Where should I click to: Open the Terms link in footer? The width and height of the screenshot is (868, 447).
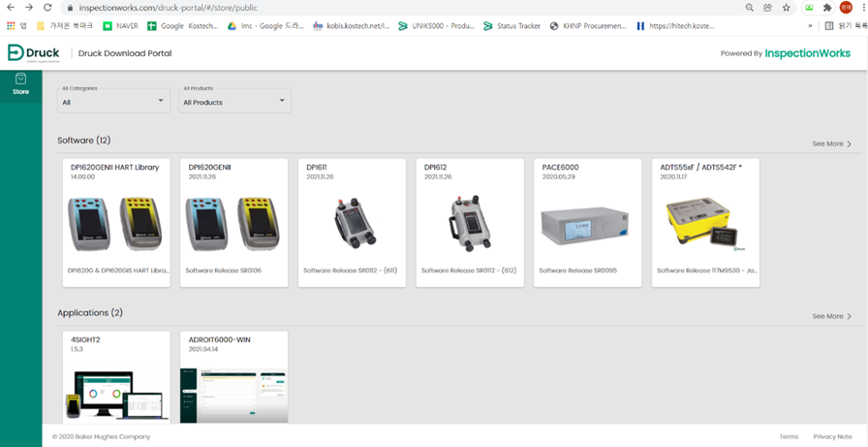pos(789,436)
